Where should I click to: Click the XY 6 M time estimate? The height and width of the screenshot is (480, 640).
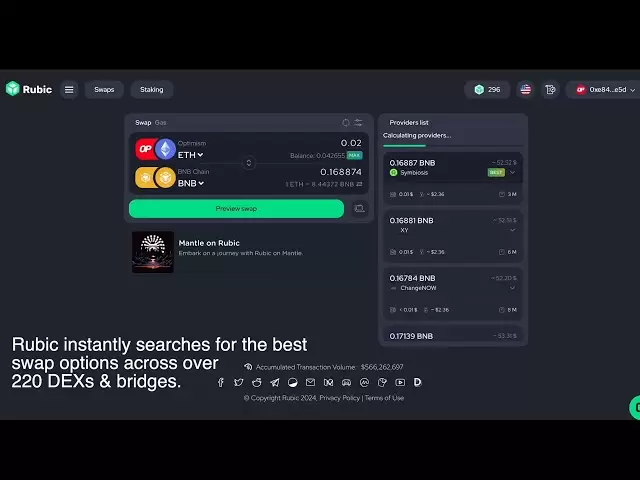508,252
